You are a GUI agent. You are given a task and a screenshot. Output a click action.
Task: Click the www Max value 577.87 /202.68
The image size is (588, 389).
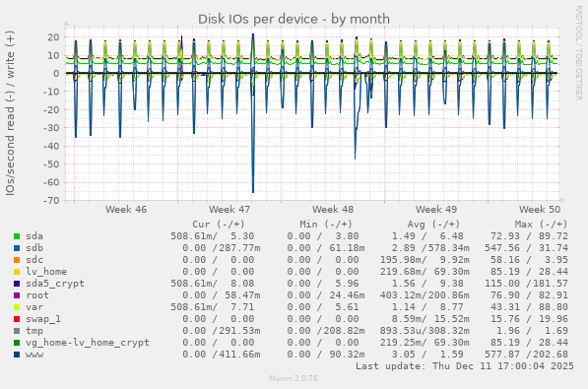pos(526,355)
